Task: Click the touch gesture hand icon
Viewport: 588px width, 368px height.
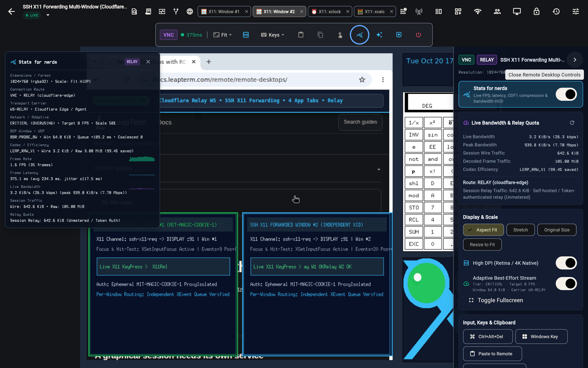Action: point(340,35)
